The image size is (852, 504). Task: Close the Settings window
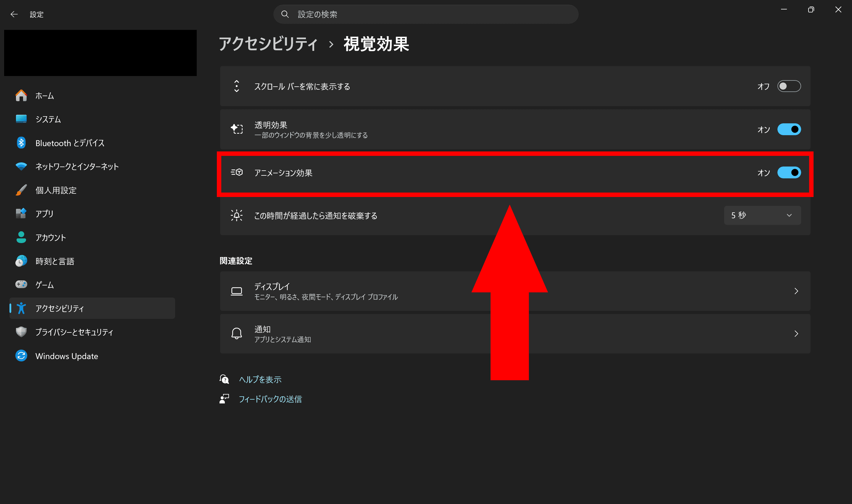tap(838, 9)
